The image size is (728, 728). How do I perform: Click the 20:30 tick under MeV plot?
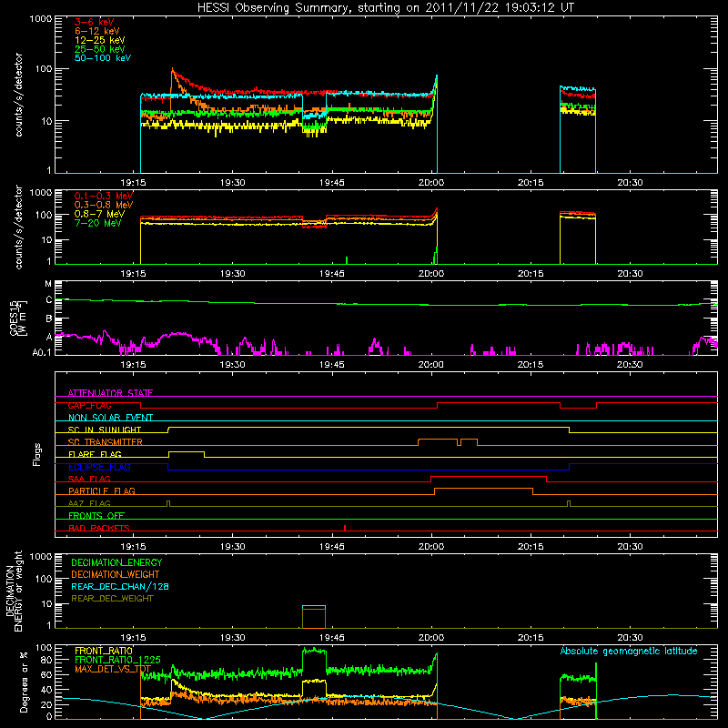click(630, 274)
